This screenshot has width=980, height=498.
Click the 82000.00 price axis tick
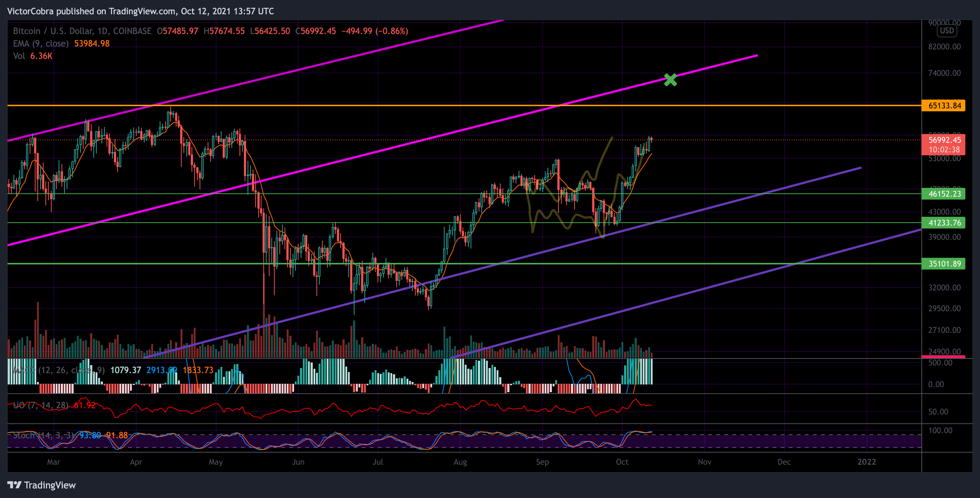tap(944, 47)
